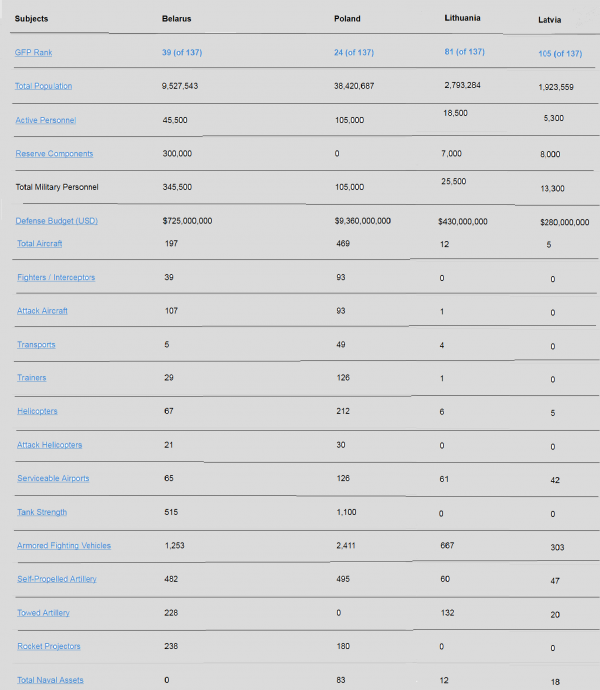This screenshot has height=690, width=600.
Task: Select the Attack Aircraft link
Action: coord(43,311)
